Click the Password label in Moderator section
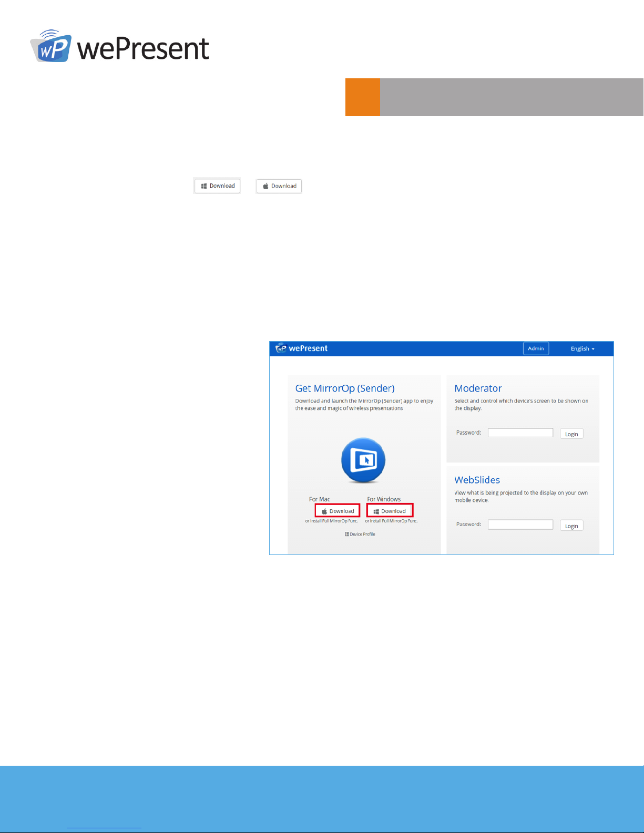This screenshot has width=644, height=833. point(468,433)
